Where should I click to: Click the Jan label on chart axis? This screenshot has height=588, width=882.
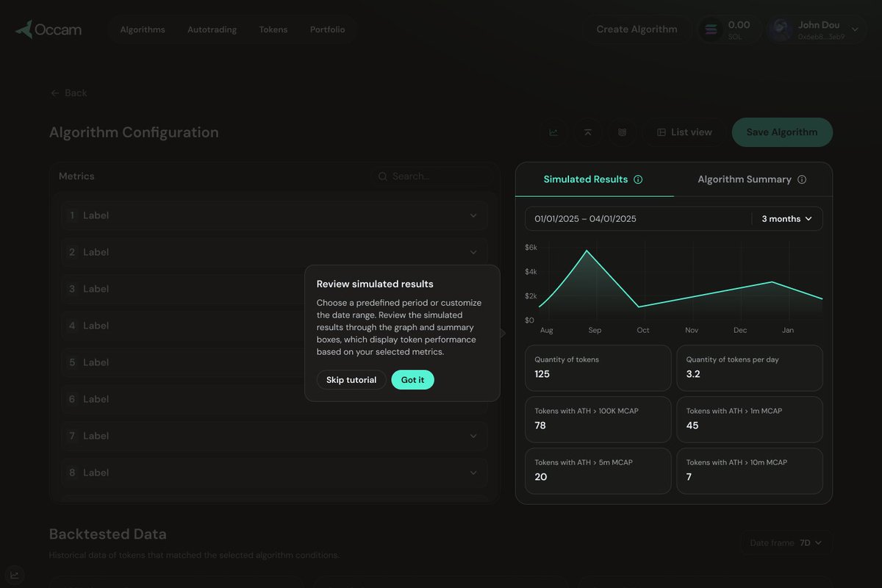[x=788, y=331]
